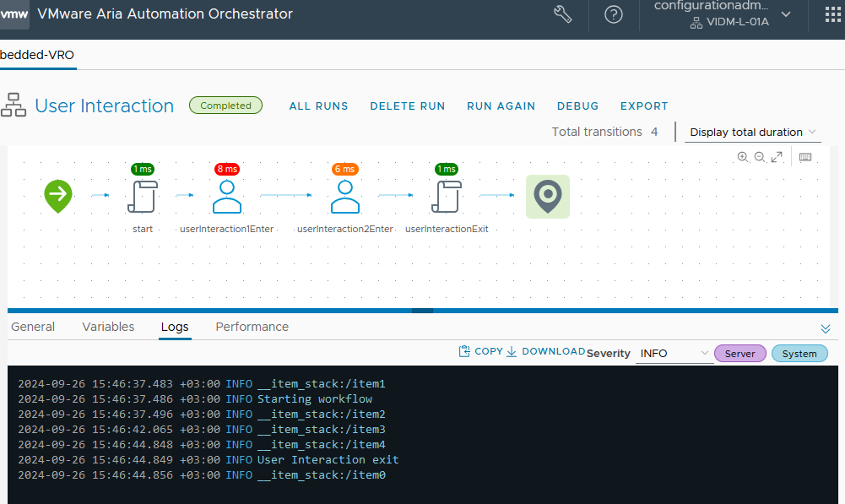Select the green start arrow node
Viewport: 845px width, 504px height.
coord(58,196)
